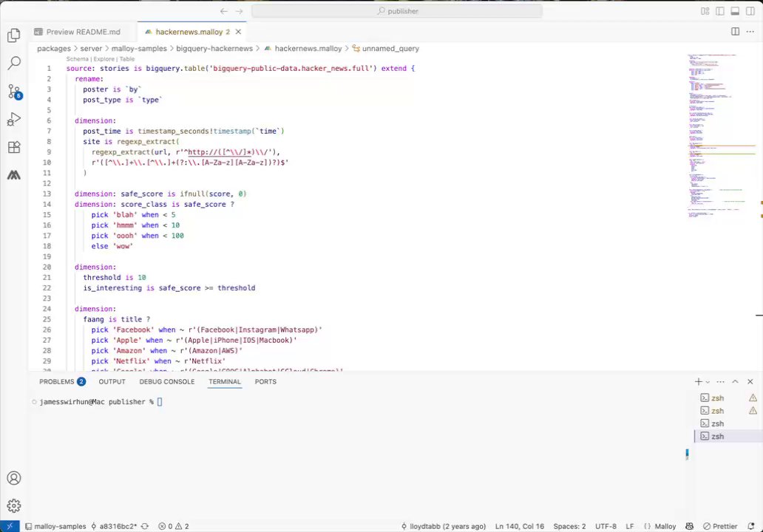This screenshot has width=763, height=532.
Task: Open the PORTS panel tab
Action: (x=265, y=382)
